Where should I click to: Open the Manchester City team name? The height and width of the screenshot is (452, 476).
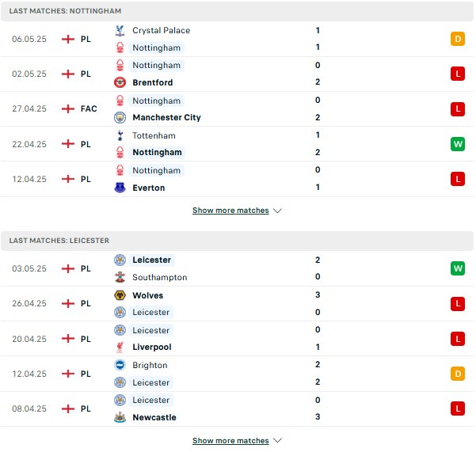pos(166,117)
